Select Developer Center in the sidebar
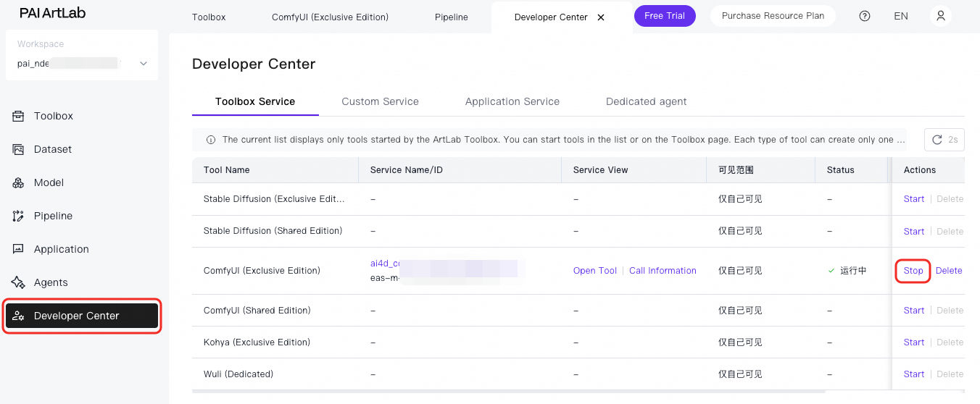Screen dimensions: 980x404 (81, 316)
